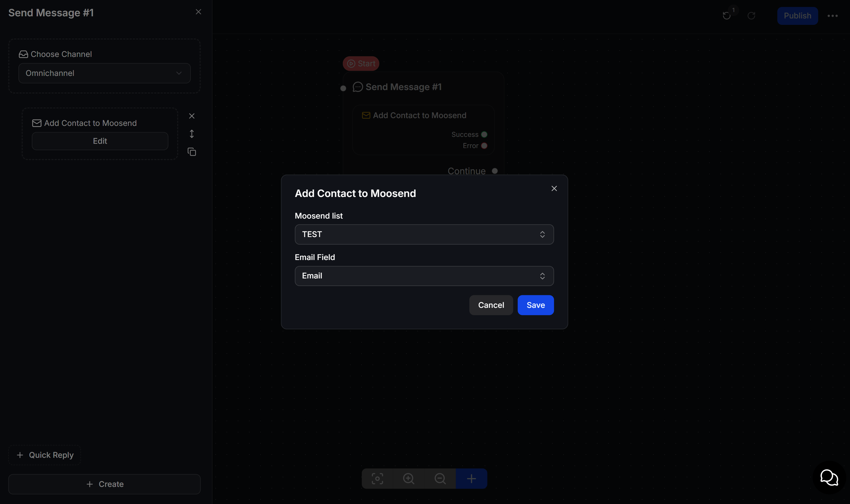Screen dimensions: 850x504
Task: Close the Send Message #1 side panel
Action: coord(198,12)
